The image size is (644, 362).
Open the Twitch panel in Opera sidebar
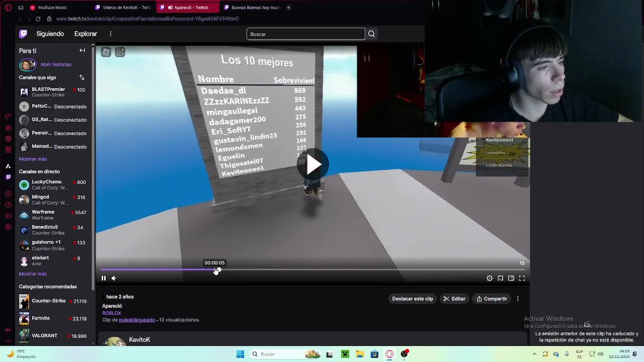click(8, 177)
